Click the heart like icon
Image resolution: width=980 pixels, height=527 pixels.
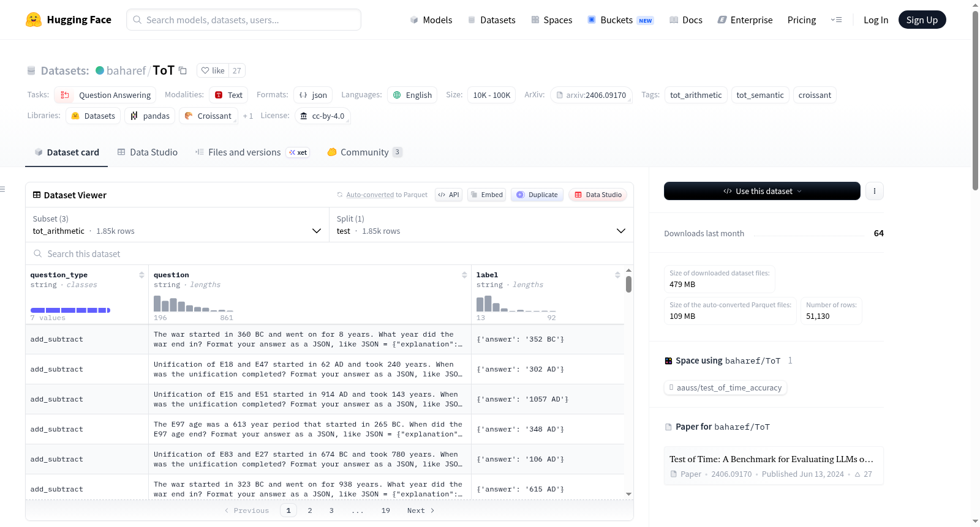pos(205,70)
